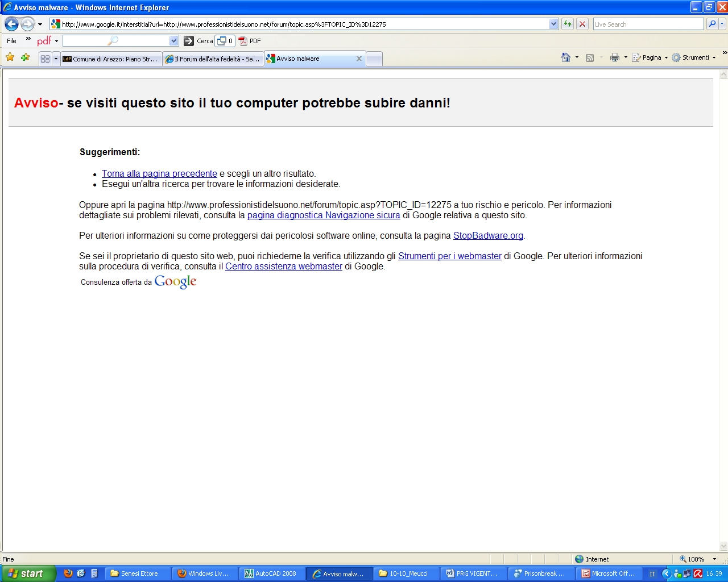728x582 pixels.
Task: Open the recent pages dropdown beside Forward
Action: pos(40,24)
